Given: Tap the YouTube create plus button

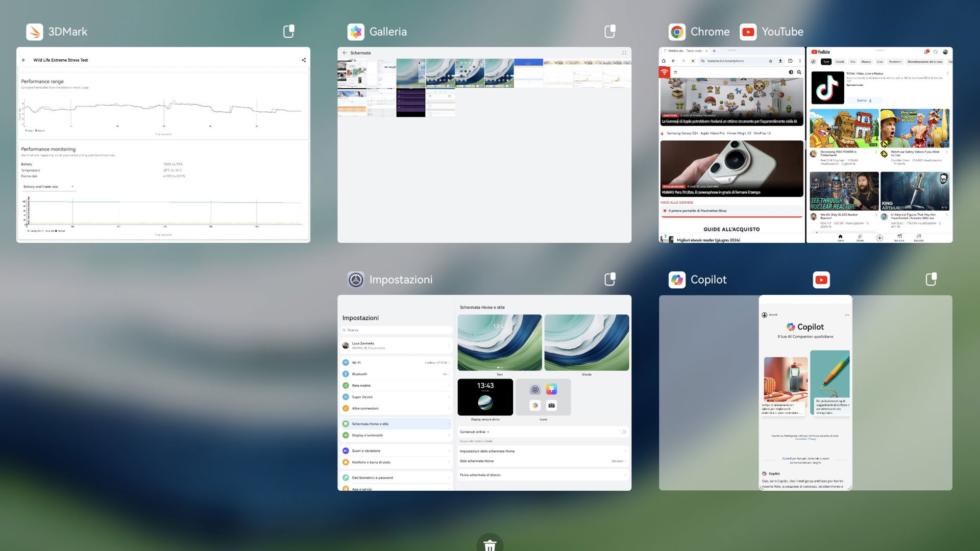Looking at the screenshot, I should pos(879,238).
